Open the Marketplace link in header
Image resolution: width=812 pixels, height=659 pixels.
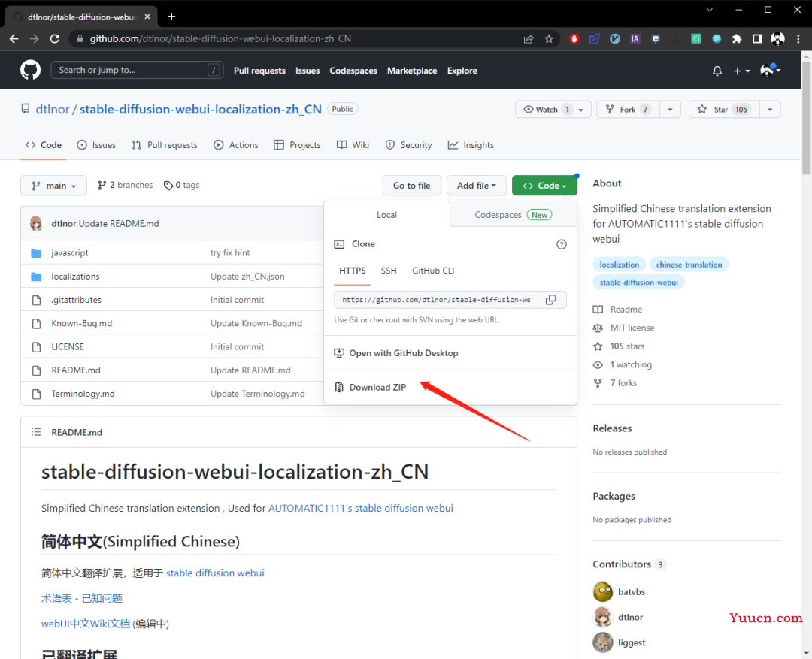tap(412, 71)
